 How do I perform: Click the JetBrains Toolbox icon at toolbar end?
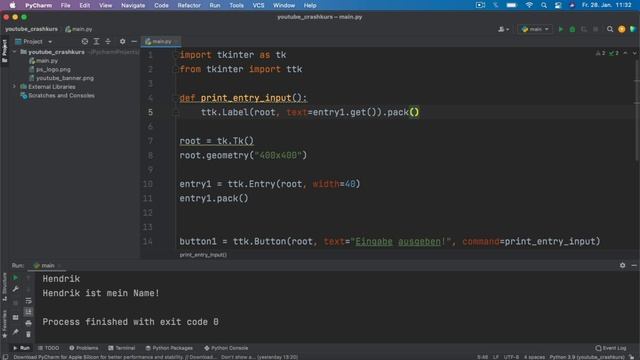click(x=633, y=29)
